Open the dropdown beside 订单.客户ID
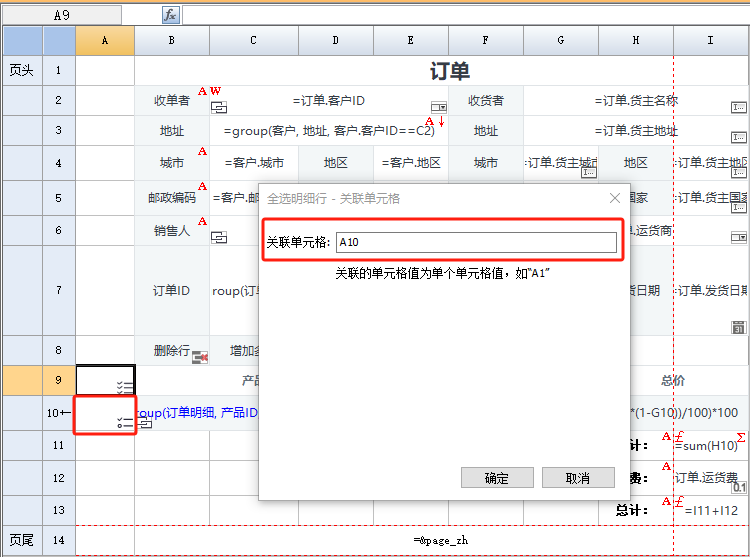Viewport: 750px width, 557px height. [x=438, y=107]
